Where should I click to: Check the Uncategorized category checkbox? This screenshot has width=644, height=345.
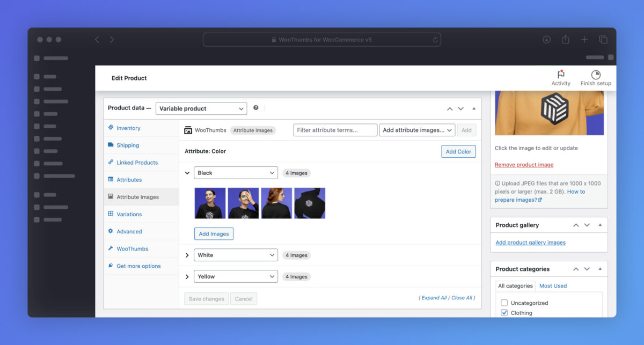pyautogui.click(x=504, y=303)
